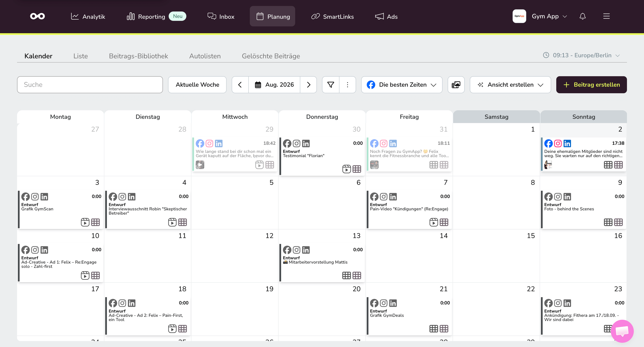Open the Foto - behind the Scenes draft
This screenshot has width=644, height=347.
pos(583,209)
